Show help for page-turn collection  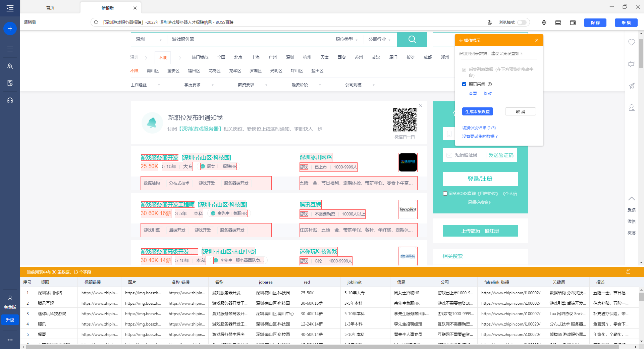point(490,84)
